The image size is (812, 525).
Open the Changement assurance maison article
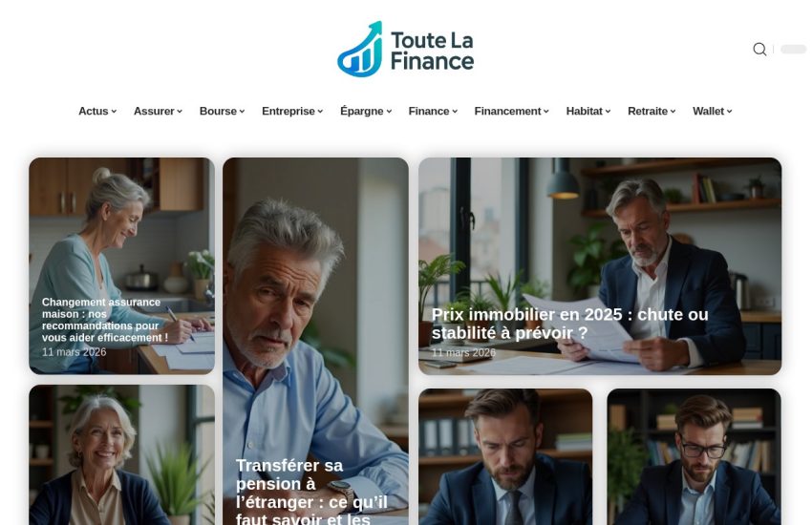[105, 320]
